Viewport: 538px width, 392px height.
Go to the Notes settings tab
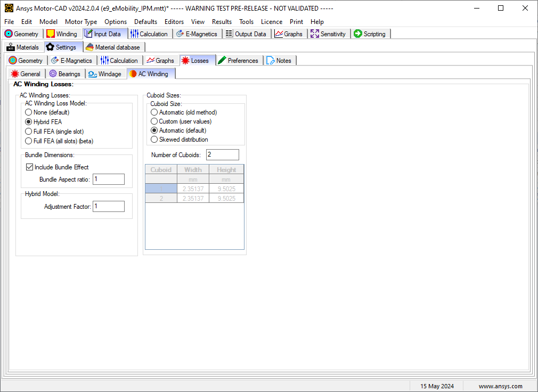(x=279, y=61)
